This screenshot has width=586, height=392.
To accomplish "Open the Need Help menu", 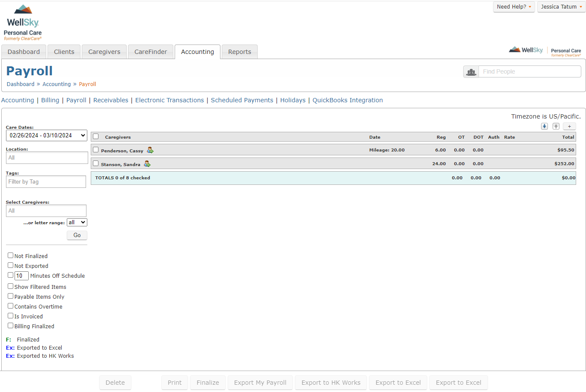I will coord(513,6).
